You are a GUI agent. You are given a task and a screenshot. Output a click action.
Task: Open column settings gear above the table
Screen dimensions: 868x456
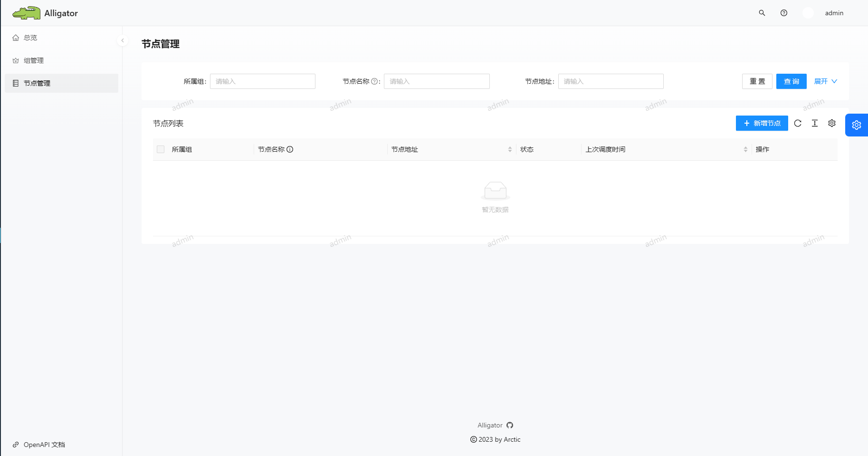click(831, 123)
